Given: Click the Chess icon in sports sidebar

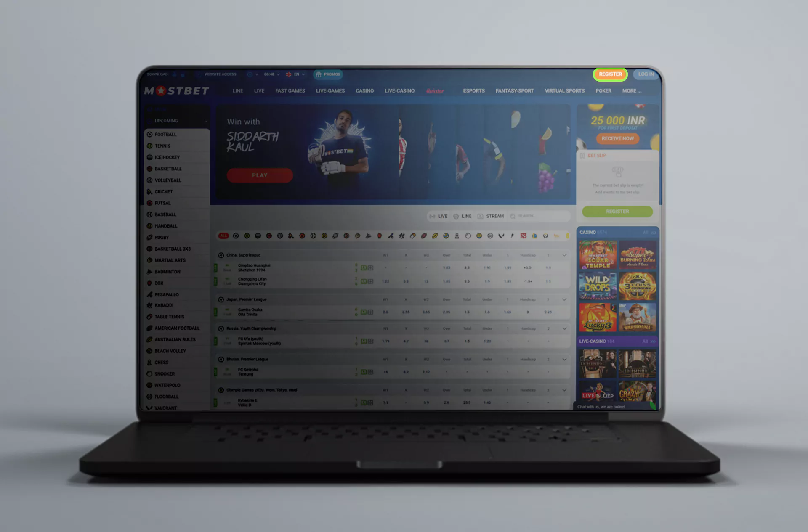Looking at the screenshot, I should [149, 362].
